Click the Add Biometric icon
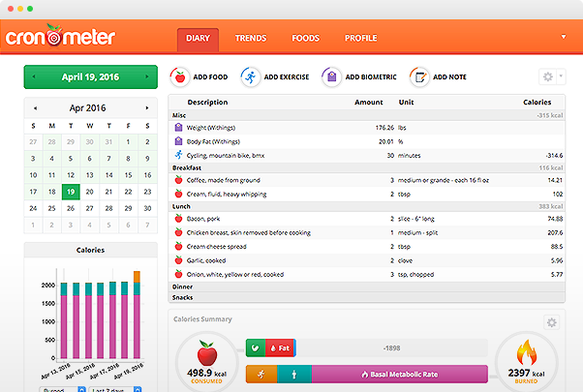The width and height of the screenshot is (583, 392). [330, 76]
